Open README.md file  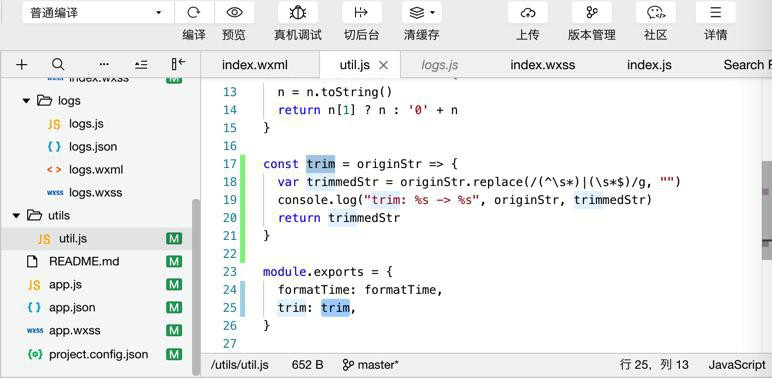[84, 261]
